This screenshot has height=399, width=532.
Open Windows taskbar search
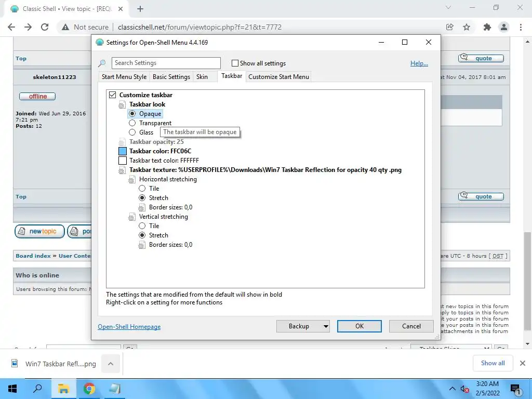pyautogui.click(x=37, y=389)
